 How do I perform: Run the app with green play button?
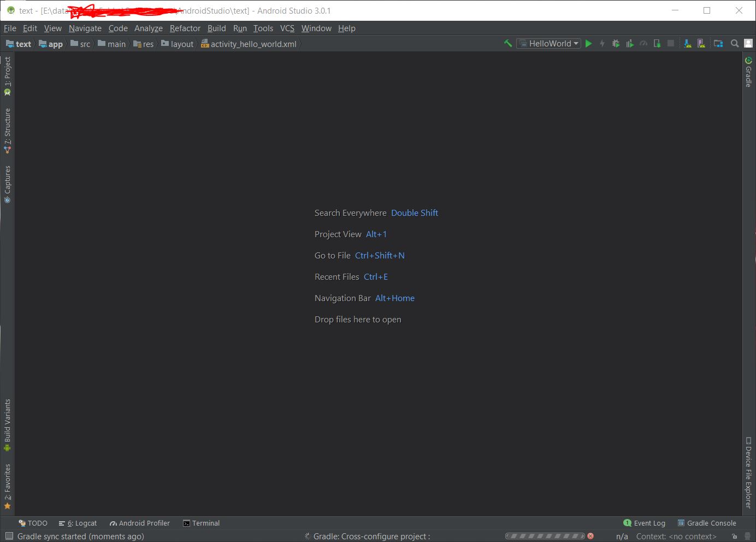pyautogui.click(x=588, y=44)
